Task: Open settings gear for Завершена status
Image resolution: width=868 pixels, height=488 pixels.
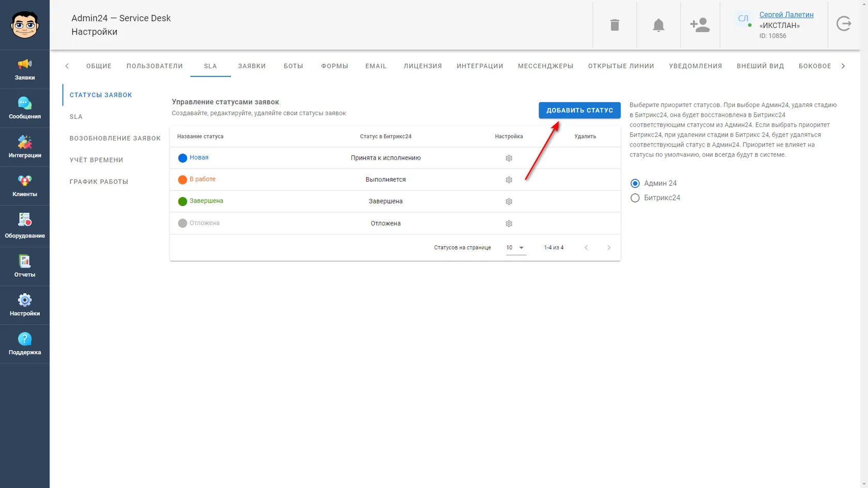Action: [509, 201]
